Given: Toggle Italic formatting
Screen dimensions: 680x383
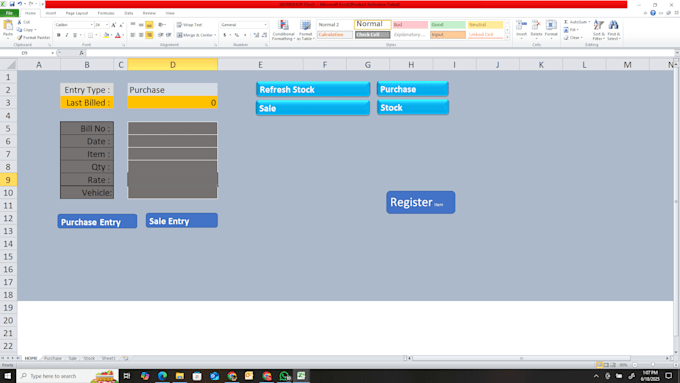Looking at the screenshot, I should [66, 35].
